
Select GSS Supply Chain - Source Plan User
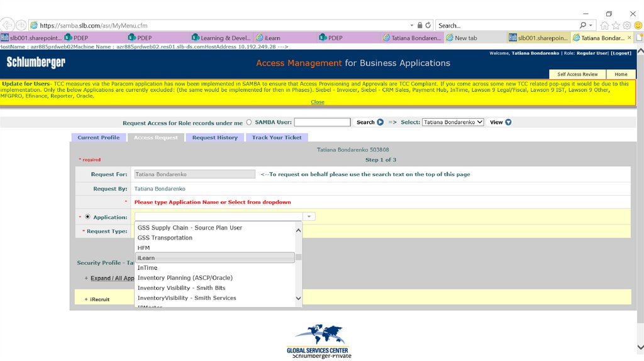(x=215, y=228)
